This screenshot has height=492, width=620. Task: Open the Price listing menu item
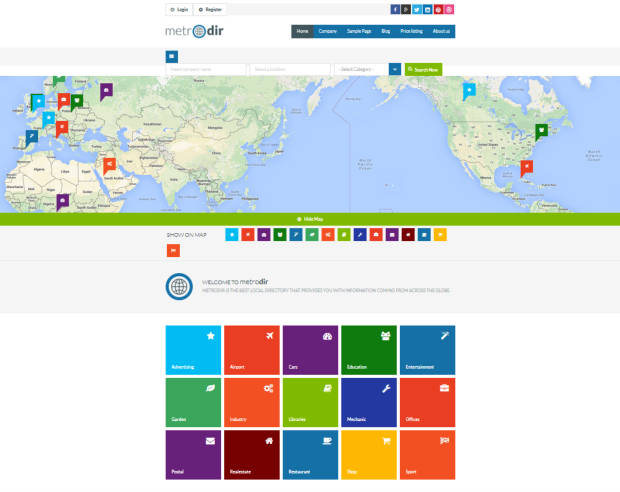click(412, 31)
